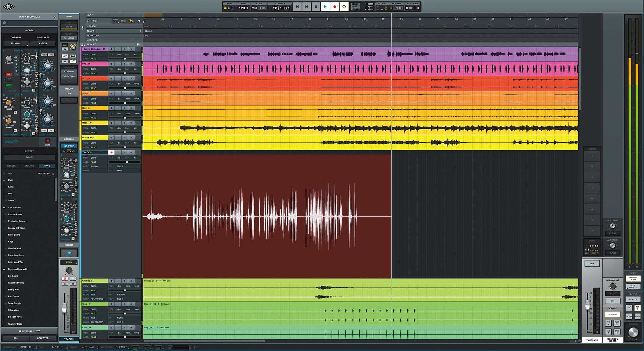Image resolution: width=644 pixels, height=351 pixels.
Task: Arm record on Travis Thibodaux_01 track
Action: [112, 49]
